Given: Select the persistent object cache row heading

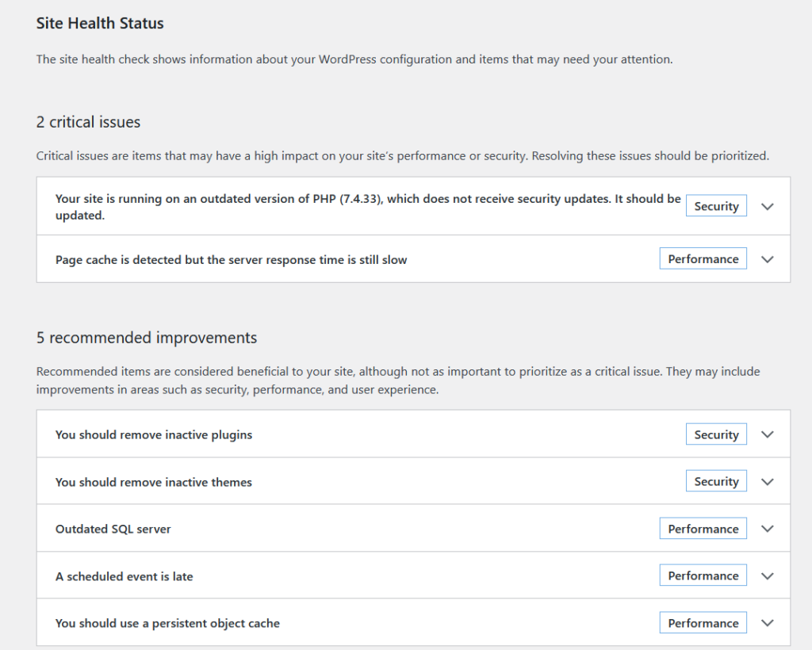Looking at the screenshot, I should tap(167, 623).
